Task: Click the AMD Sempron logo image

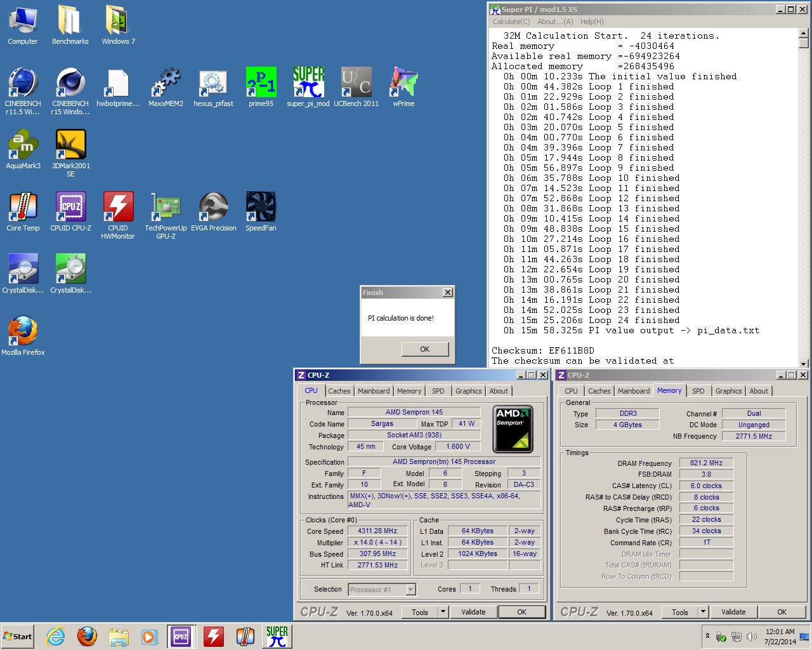Action: 513,429
